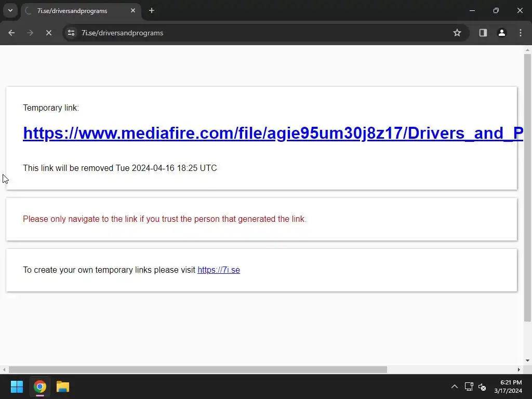Click the scroll up arrow

click(527, 50)
